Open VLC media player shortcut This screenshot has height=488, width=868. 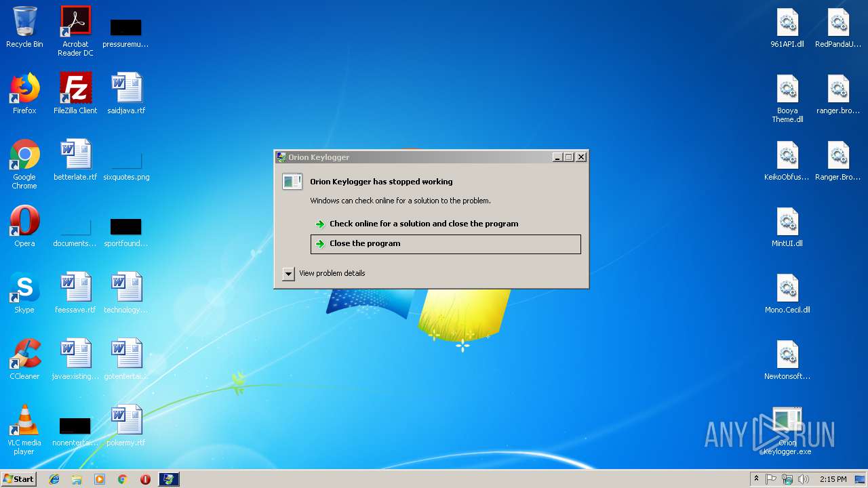click(24, 430)
